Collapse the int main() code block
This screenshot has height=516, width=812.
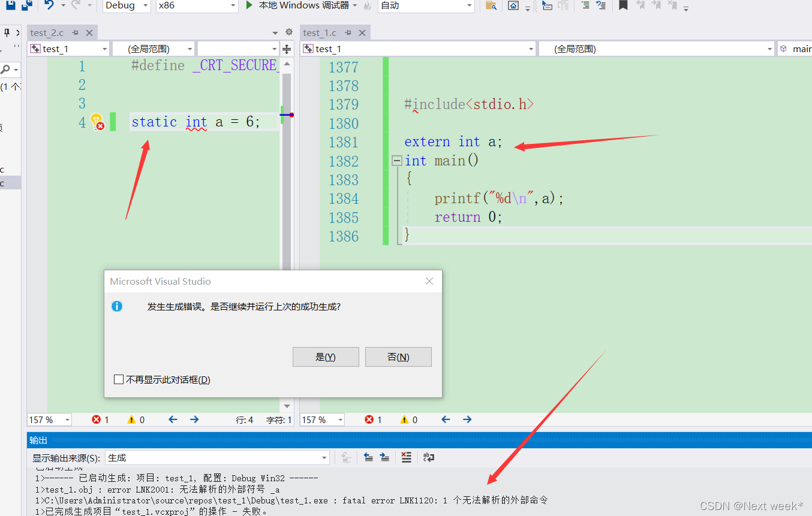coord(396,161)
